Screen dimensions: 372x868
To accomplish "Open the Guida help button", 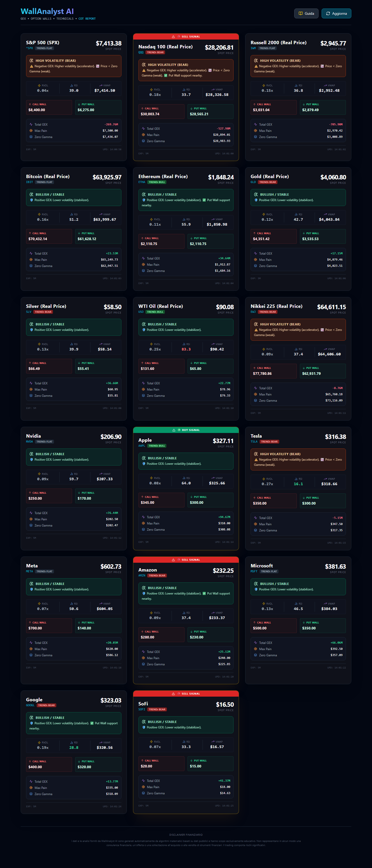I will [306, 13].
